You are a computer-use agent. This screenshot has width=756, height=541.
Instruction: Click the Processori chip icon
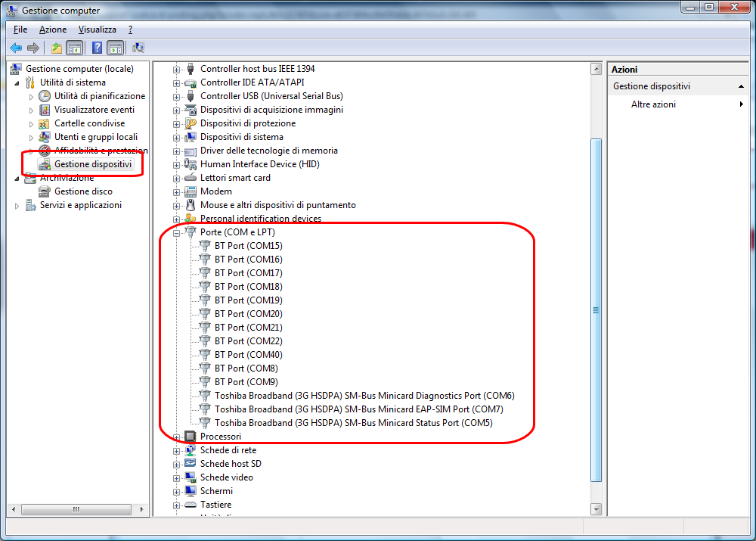[191, 437]
